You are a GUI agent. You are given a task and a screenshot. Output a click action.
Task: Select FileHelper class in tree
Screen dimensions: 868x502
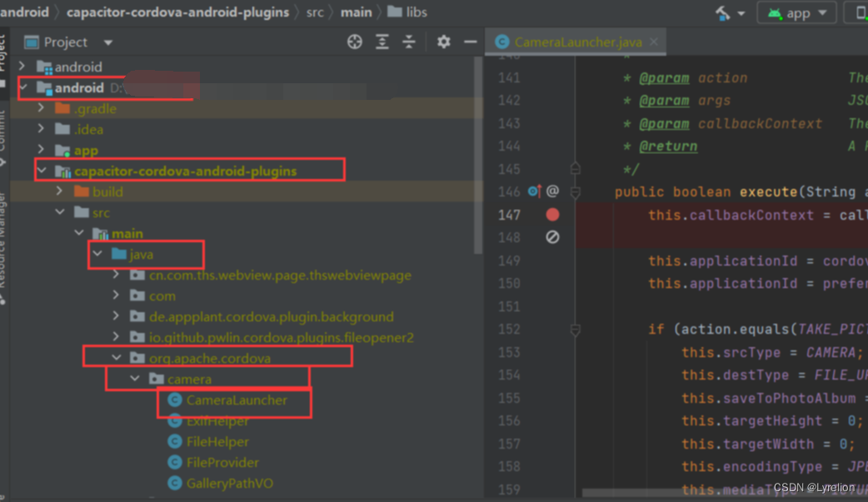pyautogui.click(x=217, y=442)
